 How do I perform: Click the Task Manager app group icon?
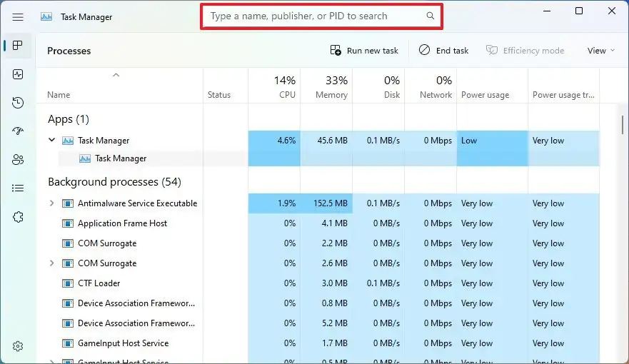(68, 141)
